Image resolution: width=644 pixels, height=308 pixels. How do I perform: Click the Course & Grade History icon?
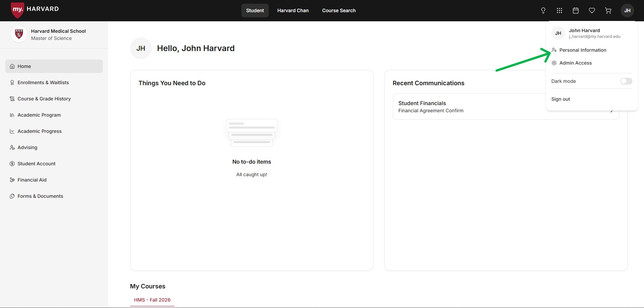(x=12, y=99)
